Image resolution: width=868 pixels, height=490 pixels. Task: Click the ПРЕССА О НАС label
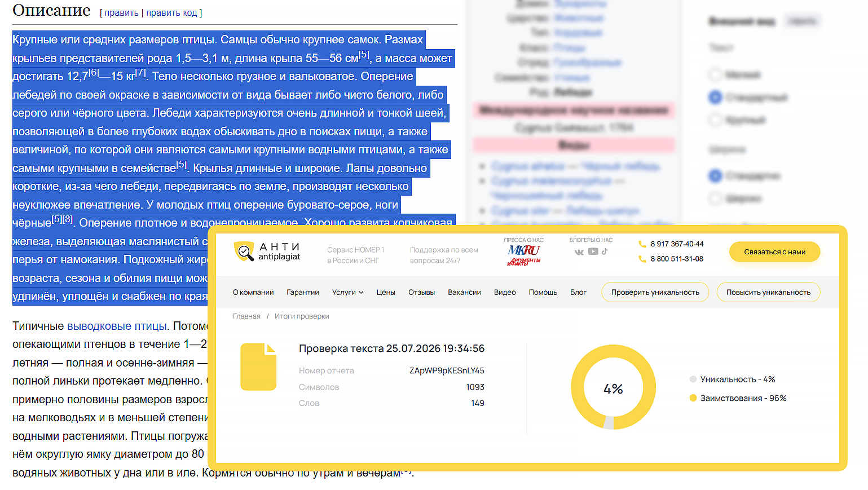(x=524, y=240)
